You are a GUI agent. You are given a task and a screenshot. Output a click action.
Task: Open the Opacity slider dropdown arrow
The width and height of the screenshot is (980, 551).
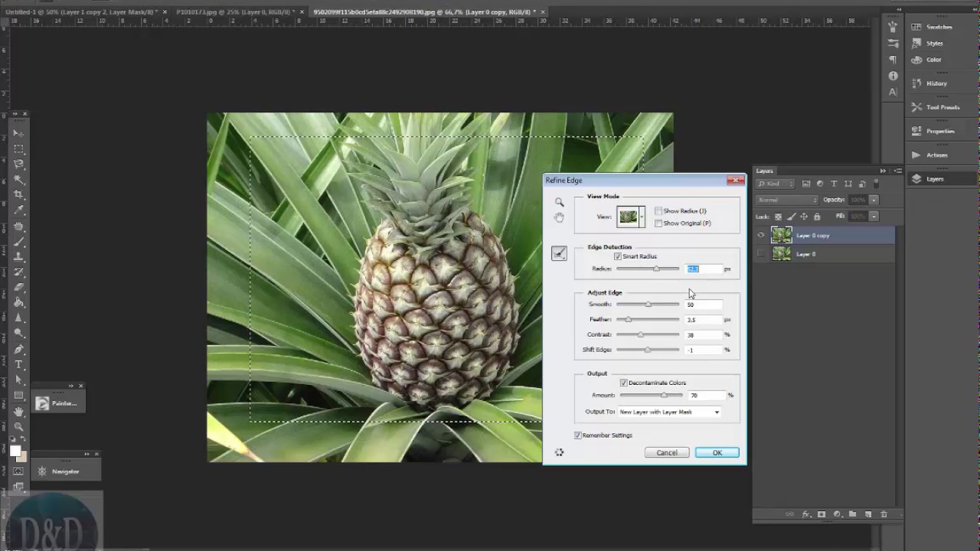click(x=874, y=200)
